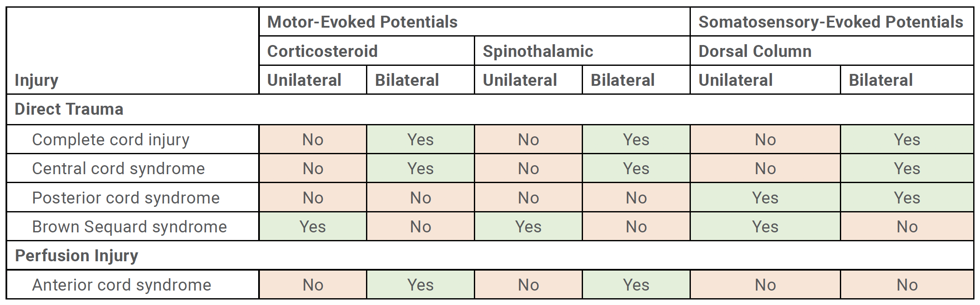Click the Perfusion Injury section row

pos(490,256)
